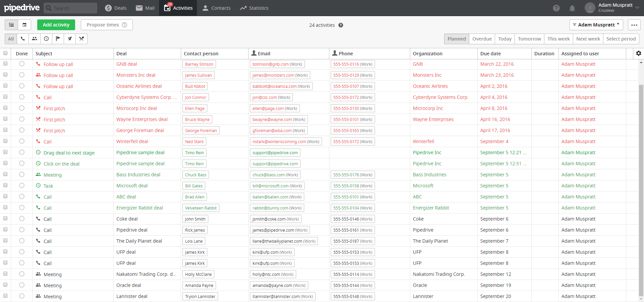This screenshot has width=644, height=302.
Task: Select the Overdue filter tab
Action: [x=482, y=39]
